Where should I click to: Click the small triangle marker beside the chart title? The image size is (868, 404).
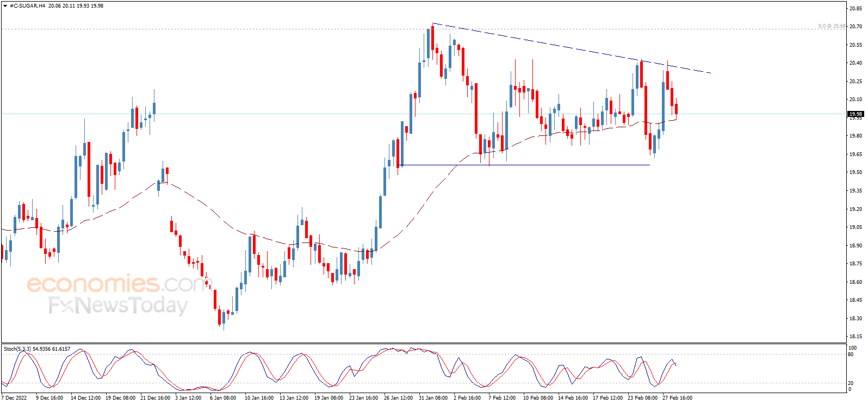[6, 6]
